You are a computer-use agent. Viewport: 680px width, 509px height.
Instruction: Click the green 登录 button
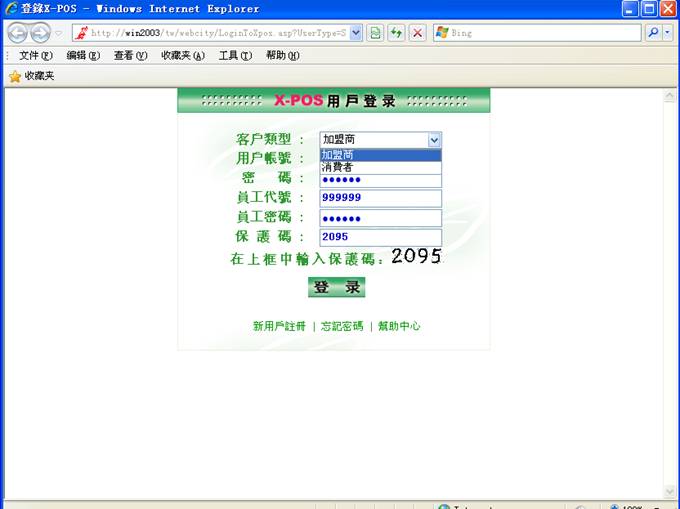click(x=336, y=288)
